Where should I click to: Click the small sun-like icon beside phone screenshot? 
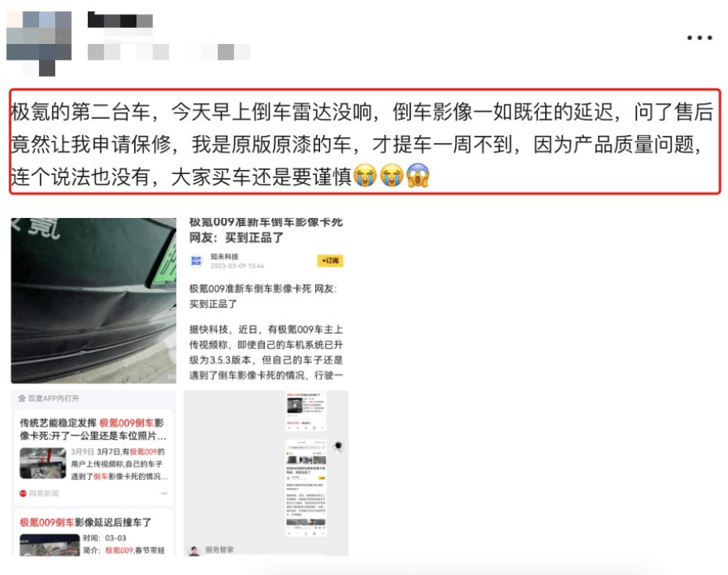[x=338, y=446]
